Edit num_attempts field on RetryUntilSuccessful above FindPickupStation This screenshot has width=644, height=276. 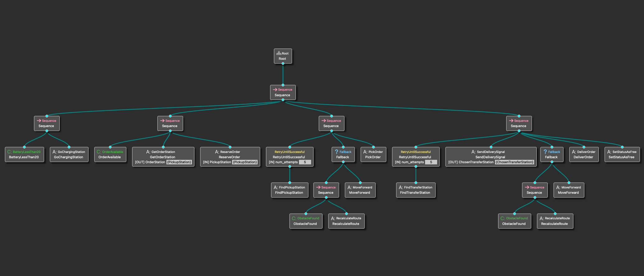(305, 162)
